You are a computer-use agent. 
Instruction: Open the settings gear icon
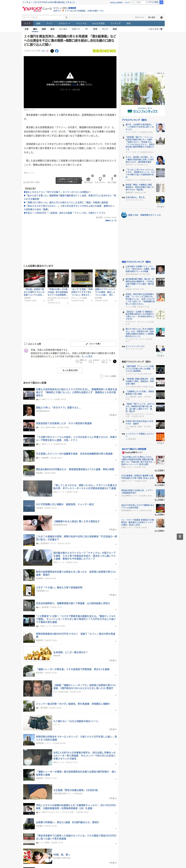[161, 18]
